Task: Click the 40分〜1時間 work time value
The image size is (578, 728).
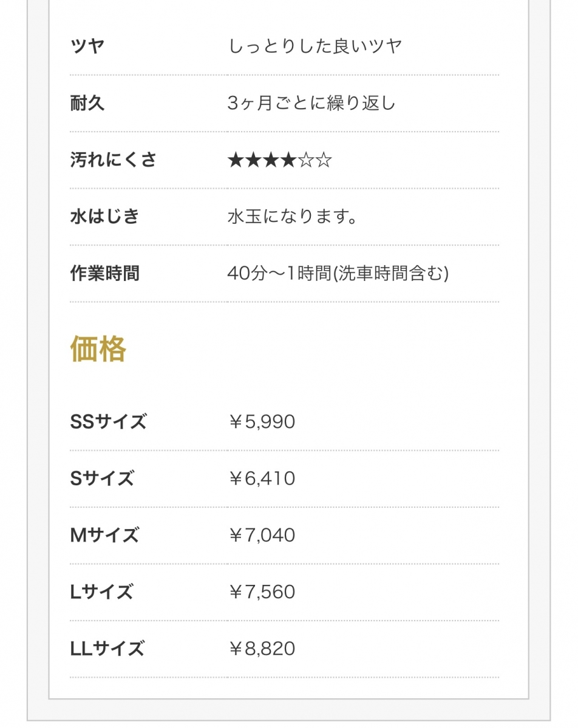Action: pyautogui.click(x=338, y=274)
